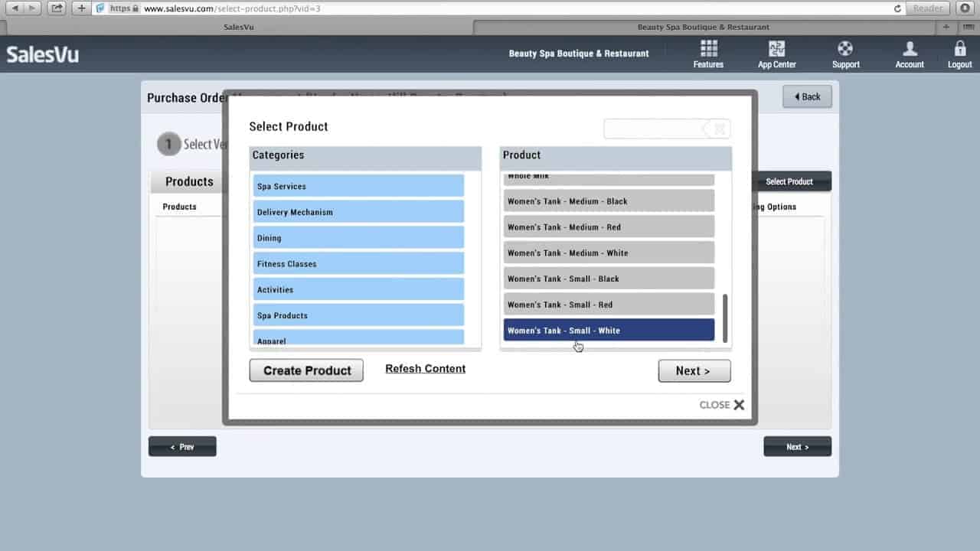Close the Select Product dialog
Screen dimensions: 980x551
click(722, 405)
